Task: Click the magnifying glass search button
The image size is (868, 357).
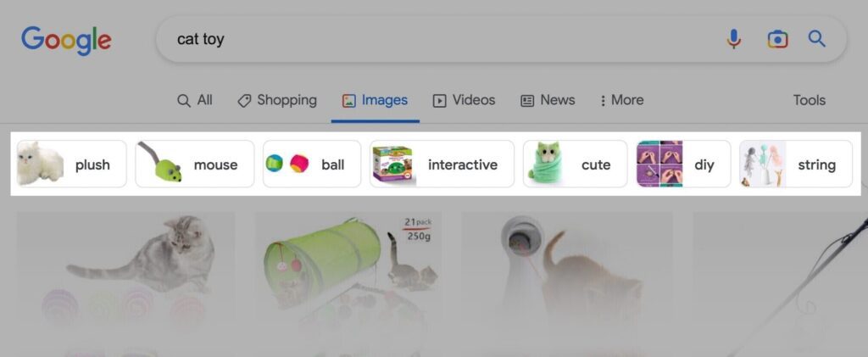Action: [817, 39]
